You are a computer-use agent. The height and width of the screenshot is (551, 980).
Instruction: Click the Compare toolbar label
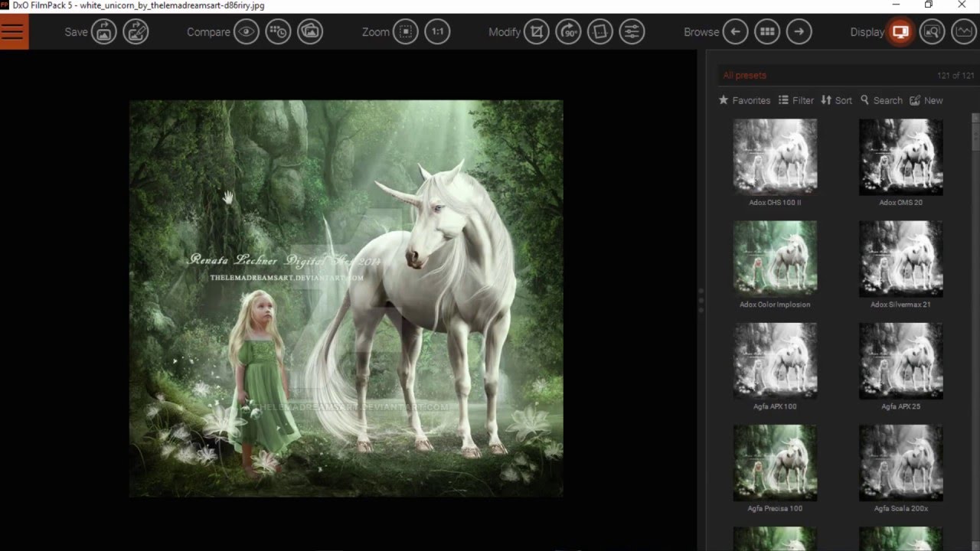[x=208, y=32]
